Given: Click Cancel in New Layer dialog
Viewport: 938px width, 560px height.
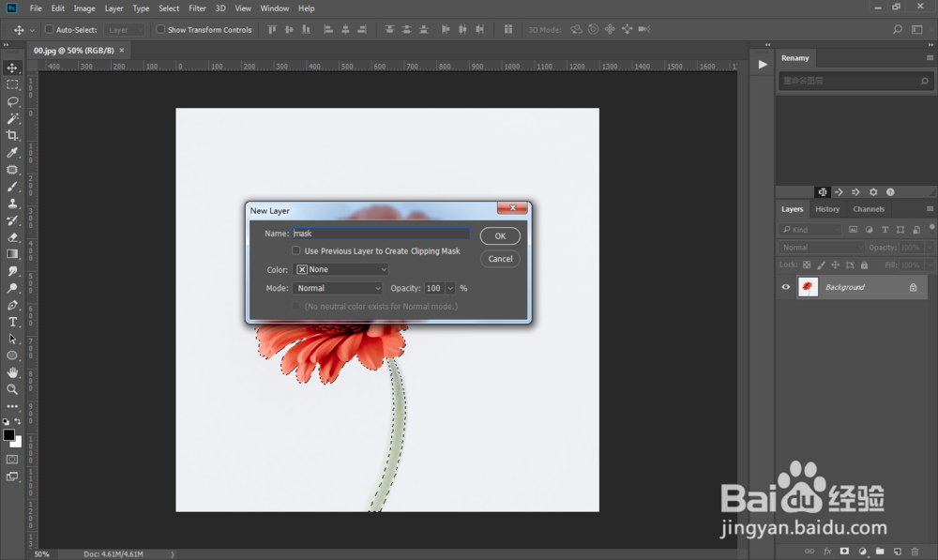Looking at the screenshot, I should (x=500, y=259).
